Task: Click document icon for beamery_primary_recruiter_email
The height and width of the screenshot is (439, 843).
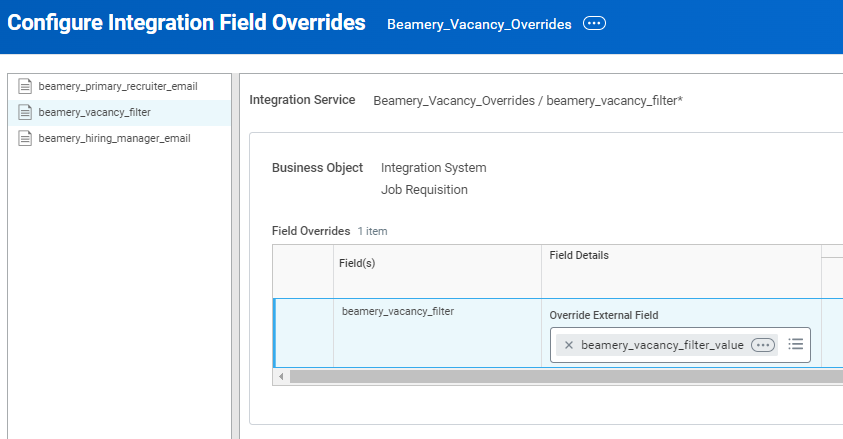Action: pos(25,86)
